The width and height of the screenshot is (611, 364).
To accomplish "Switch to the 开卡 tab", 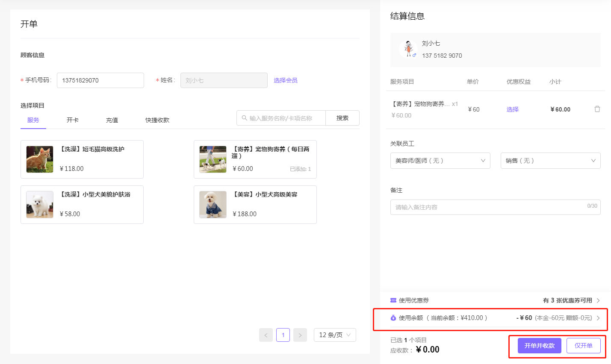I will (73, 120).
